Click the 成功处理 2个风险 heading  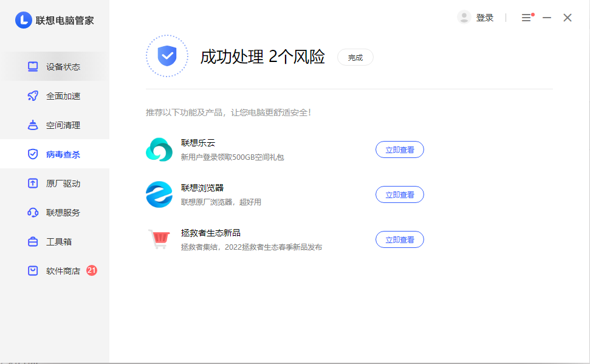click(x=262, y=57)
